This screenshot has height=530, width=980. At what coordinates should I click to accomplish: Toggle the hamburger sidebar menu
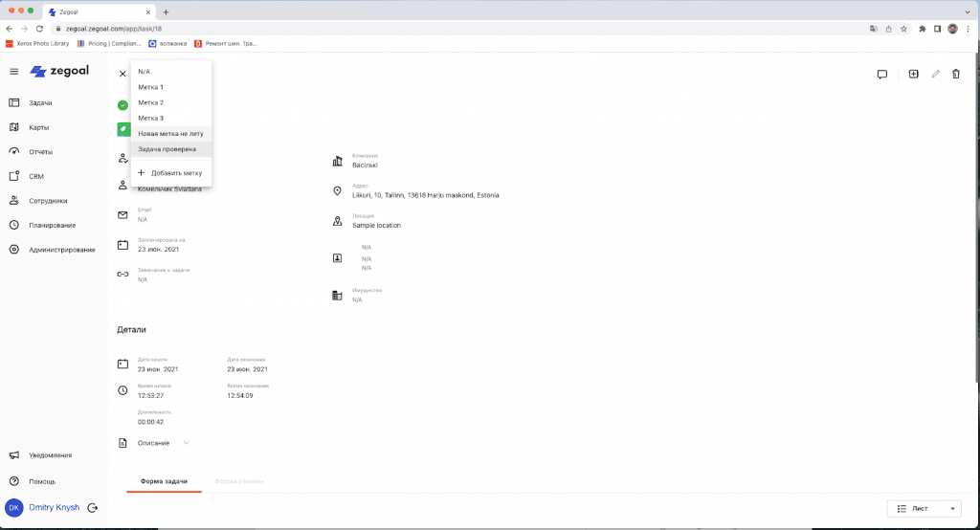[x=14, y=72]
